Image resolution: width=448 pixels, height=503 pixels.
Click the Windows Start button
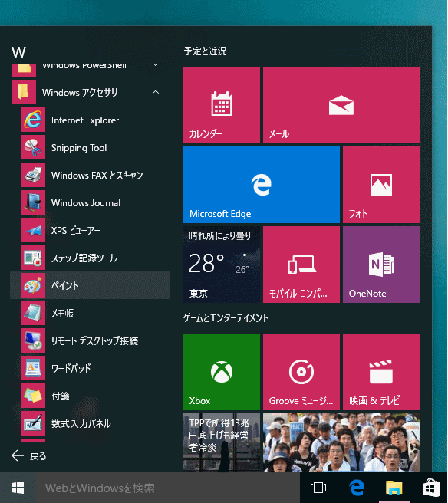[x=18, y=488]
